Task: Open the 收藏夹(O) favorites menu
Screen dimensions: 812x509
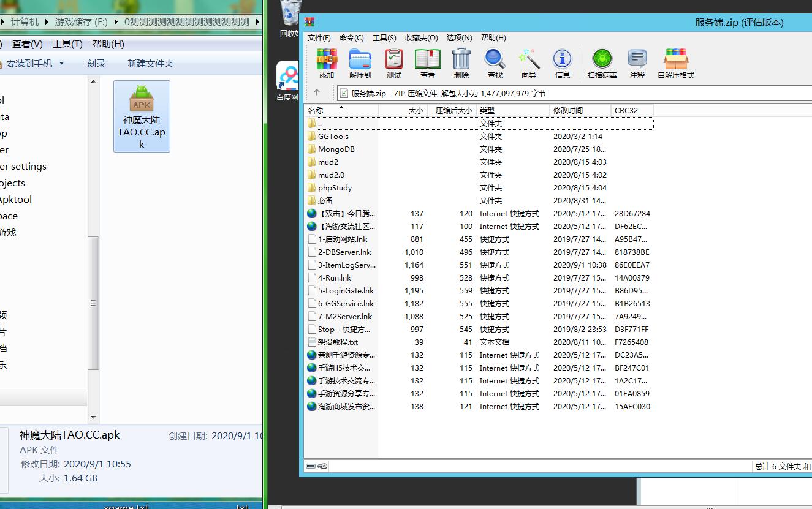Action: [421, 37]
